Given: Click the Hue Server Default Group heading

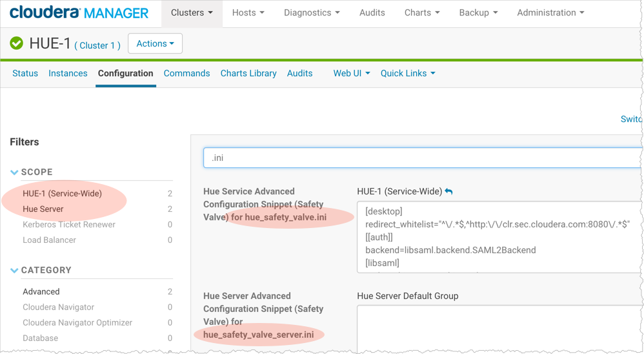Looking at the screenshot, I should click(x=407, y=296).
